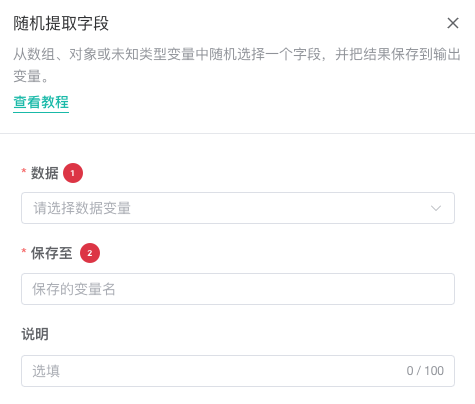Click the 保存至 field label
Image resolution: width=475 pixels, height=404 pixels.
(52, 253)
